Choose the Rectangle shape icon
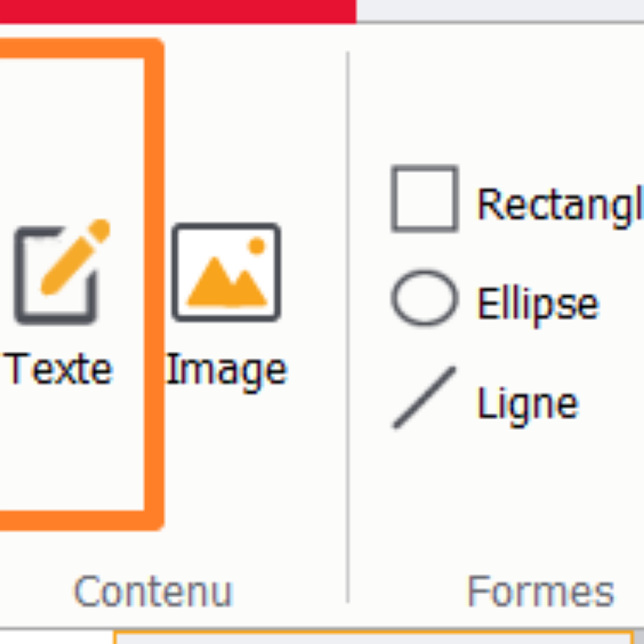This screenshot has width=644, height=644. click(424, 199)
